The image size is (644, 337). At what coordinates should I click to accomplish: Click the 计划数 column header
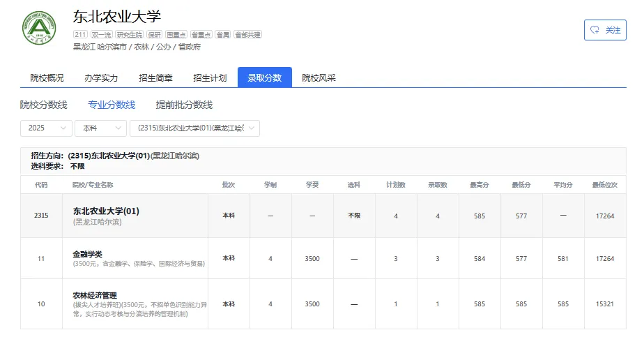tap(396, 185)
